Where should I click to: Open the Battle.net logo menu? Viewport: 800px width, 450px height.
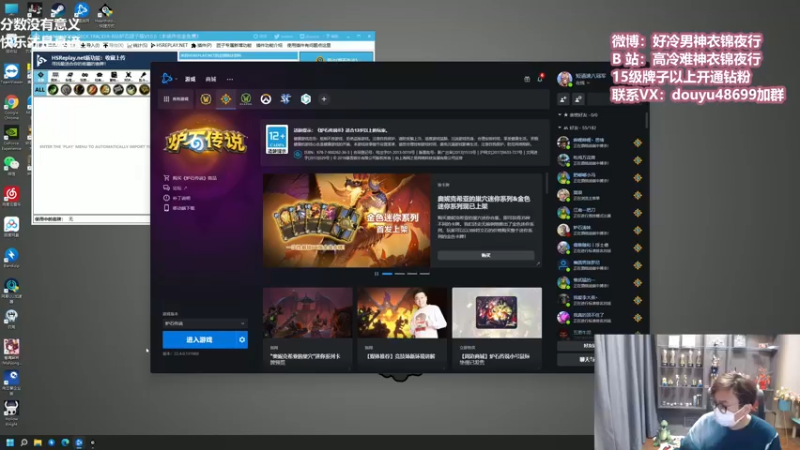coord(167,79)
